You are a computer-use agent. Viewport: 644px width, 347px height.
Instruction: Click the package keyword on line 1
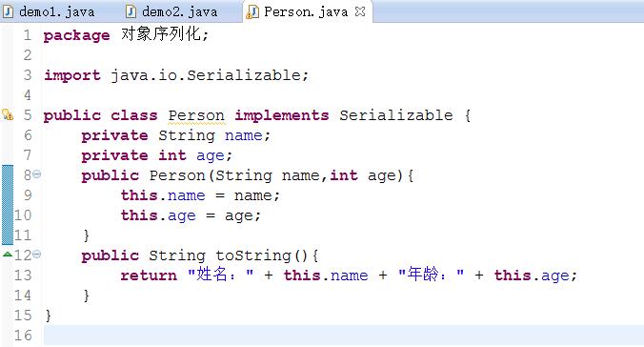(77, 35)
